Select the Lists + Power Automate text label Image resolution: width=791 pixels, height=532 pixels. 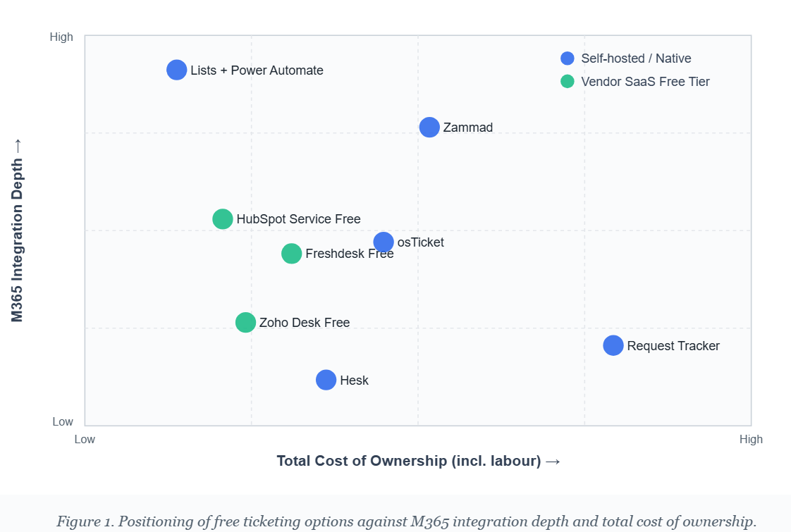(x=257, y=70)
